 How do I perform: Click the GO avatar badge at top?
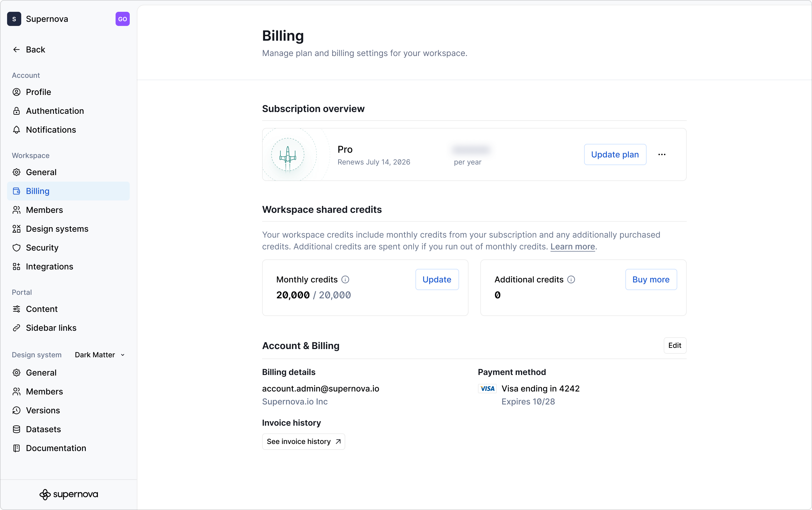click(x=122, y=19)
